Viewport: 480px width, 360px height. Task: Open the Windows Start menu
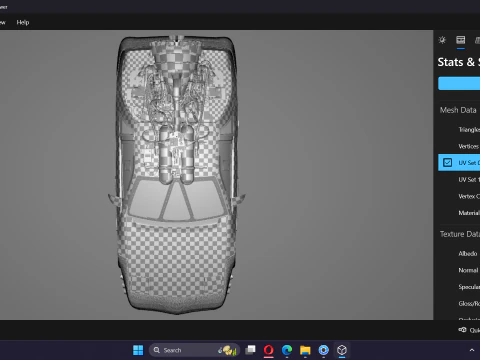pyautogui.click(x=138, y=350)
